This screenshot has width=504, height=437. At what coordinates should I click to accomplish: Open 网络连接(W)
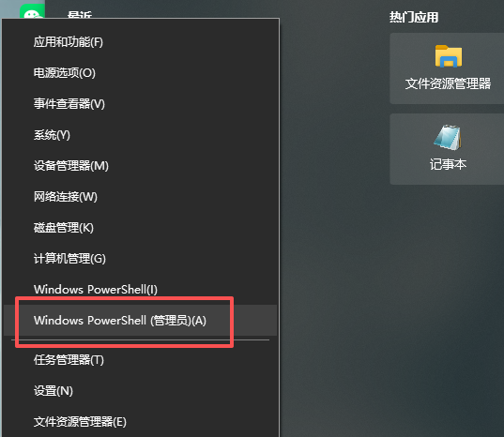pyautogui.click(x=141, y=197)
